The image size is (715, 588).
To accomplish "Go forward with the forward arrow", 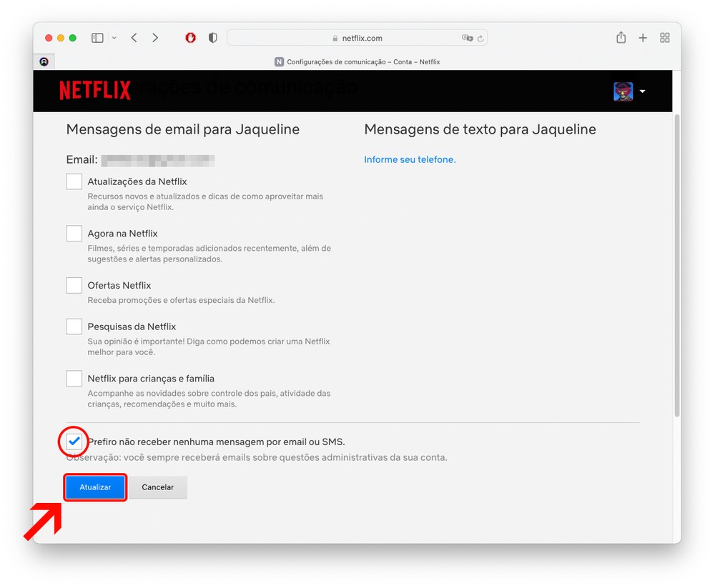I will coord(155,38).
